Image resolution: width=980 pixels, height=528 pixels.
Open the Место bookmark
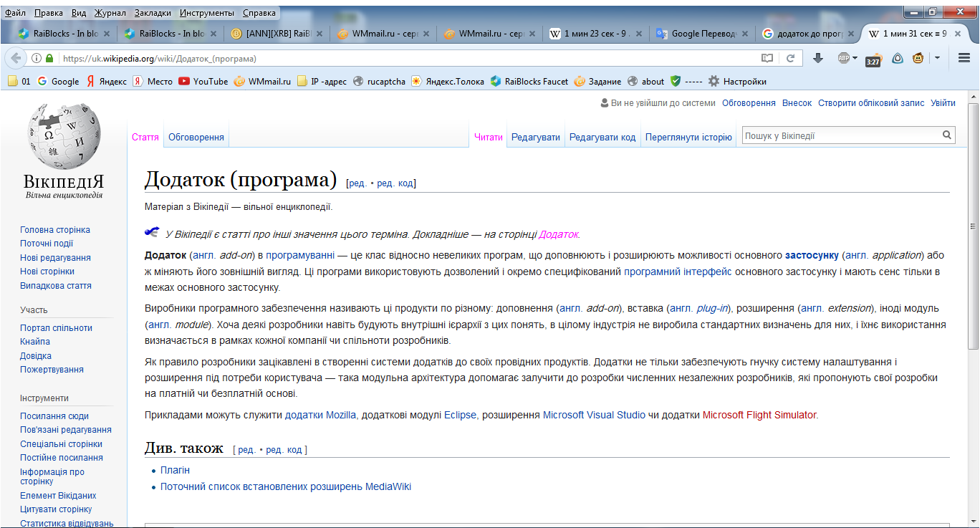[153, 81]
